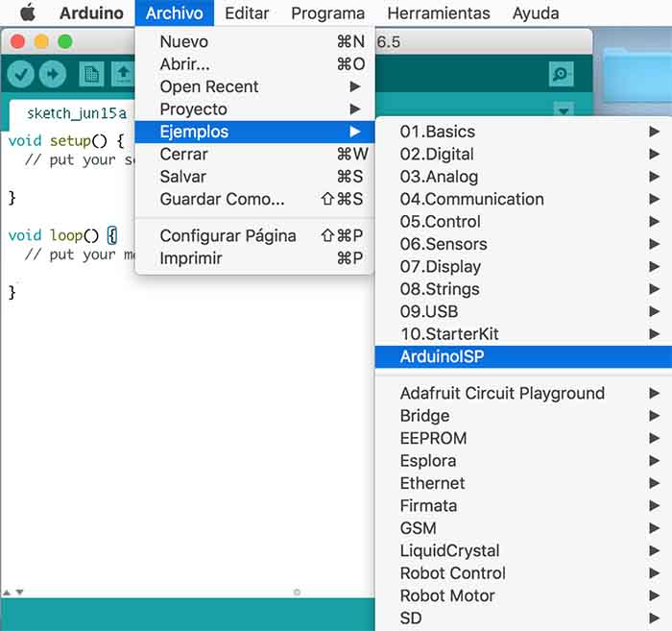Select the highlighted Ejemplos entry
Image resolution: width=672 pixels, height=631 pixels.
coord(254,132)
